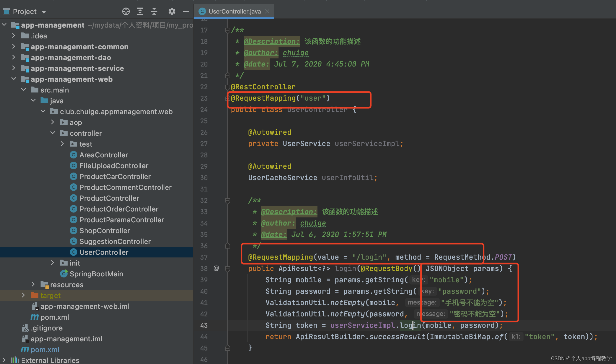The width and height of the screenshot is (616, 364).
Task: Click the "/login" string literal
Action: [369, 257]
